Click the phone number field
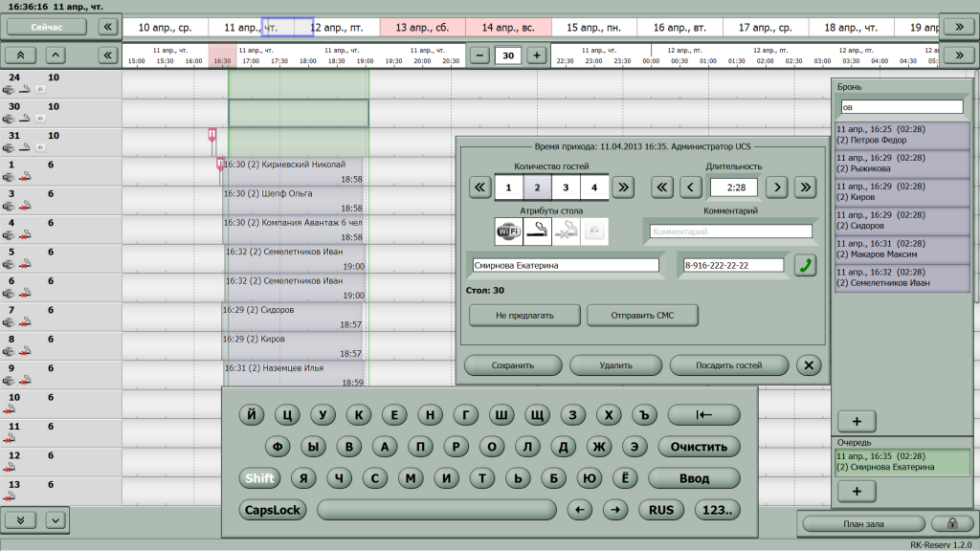The height and width of the screenshot is (551, 980). coord(733,266)
